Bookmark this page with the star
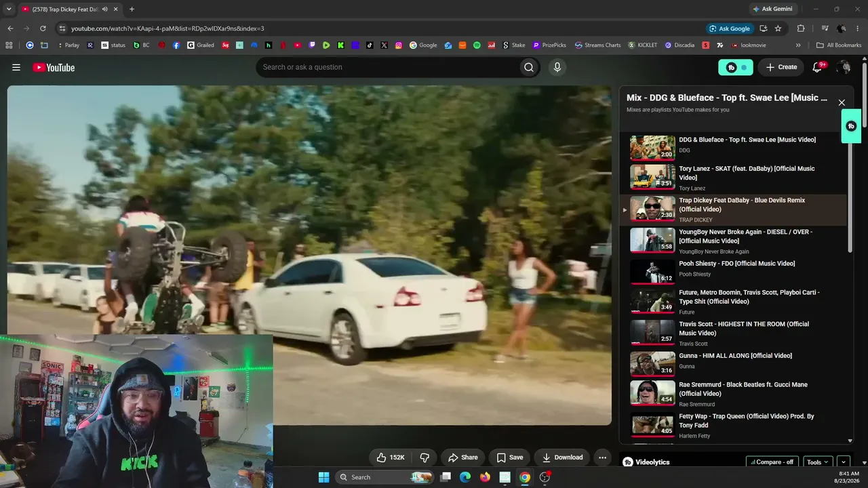The height and width of the screenshot is (488, 868). click(x=778, y=28)
